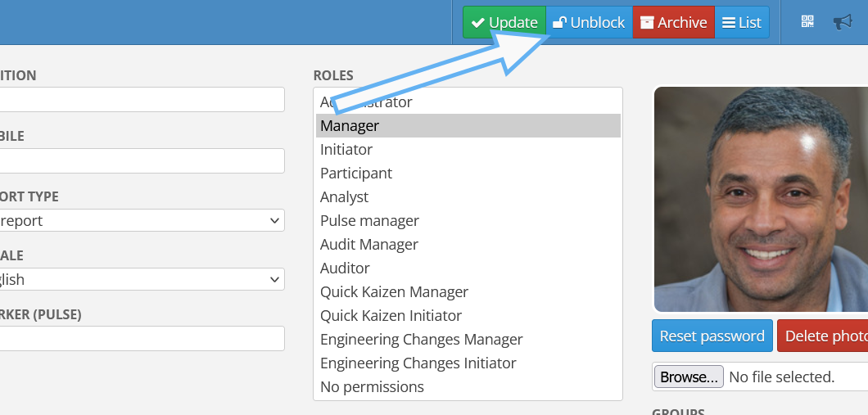This screenshot has height=415, width=868.
Task: Open announcements via megaphone icon
Action: point(843,22)
